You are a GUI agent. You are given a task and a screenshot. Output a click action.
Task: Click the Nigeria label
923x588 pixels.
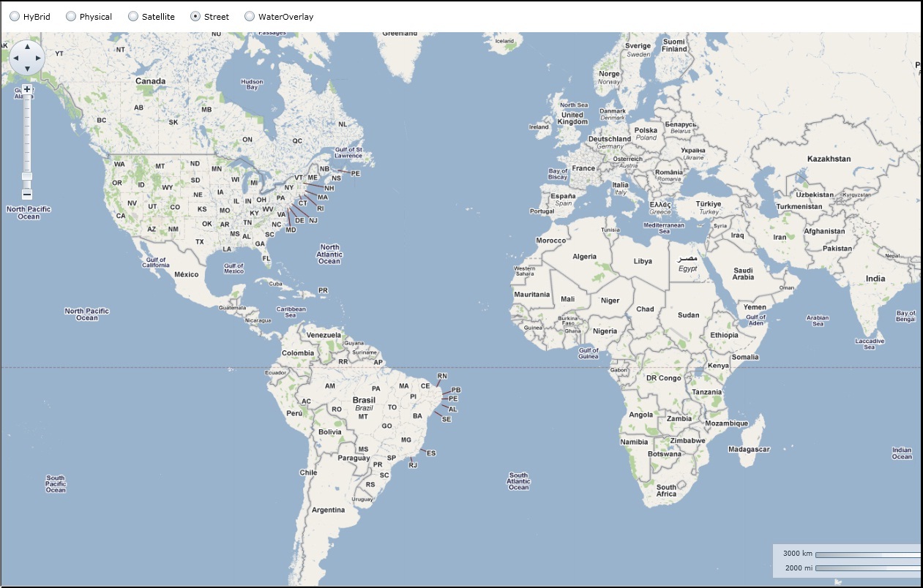coord(605,331)
